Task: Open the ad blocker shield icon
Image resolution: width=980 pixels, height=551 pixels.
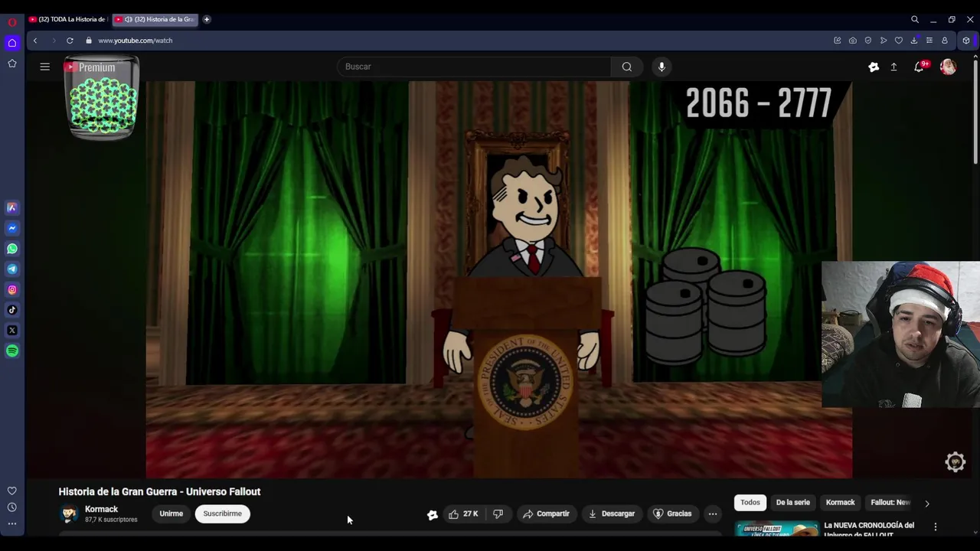Action: point(868,41)
